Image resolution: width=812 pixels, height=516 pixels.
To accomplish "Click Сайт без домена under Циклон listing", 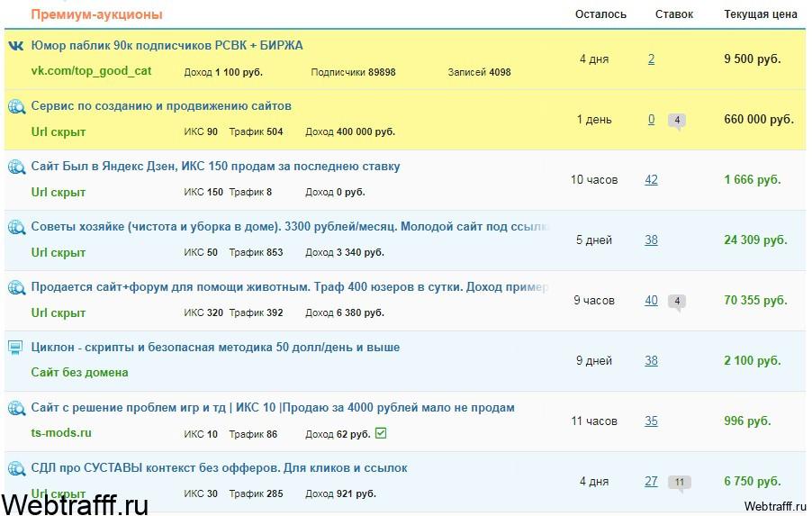I will click(x=80, y=373).
